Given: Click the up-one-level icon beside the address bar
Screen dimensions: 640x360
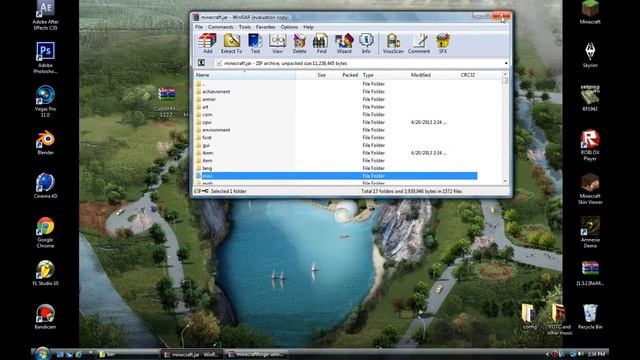Looking at the screenshot, I should coord(201,63).
